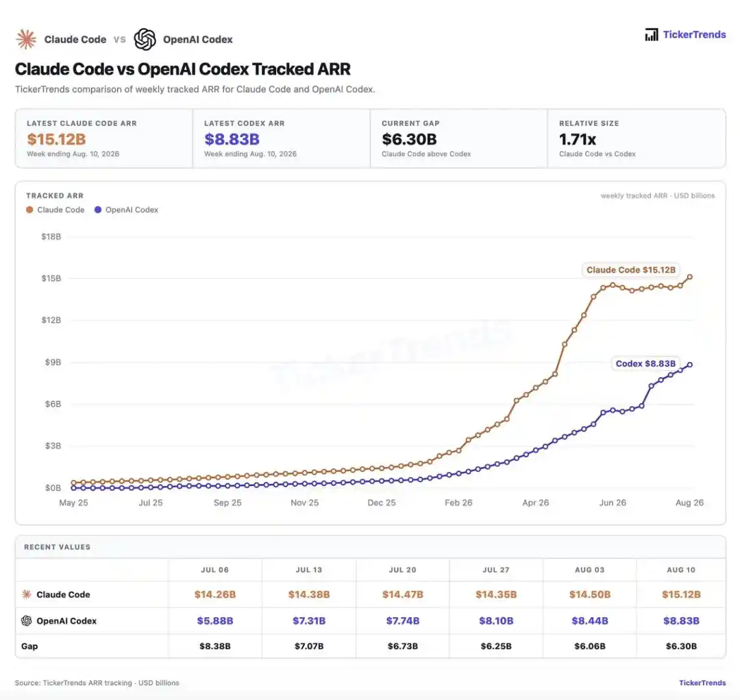Click the 'Codex $8.83B' chart label

645,363
